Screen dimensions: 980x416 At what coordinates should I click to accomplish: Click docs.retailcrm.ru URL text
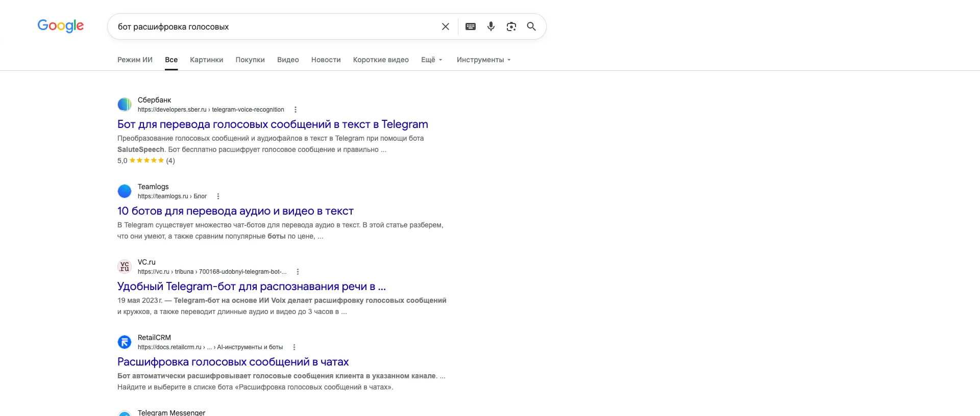click(210, 347)
